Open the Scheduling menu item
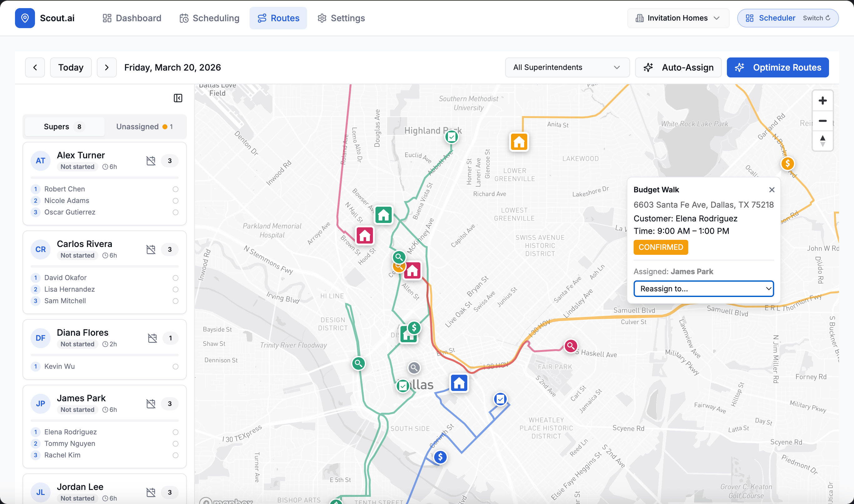Viewport: 854px width, 504px height. (x=210, y=18)
